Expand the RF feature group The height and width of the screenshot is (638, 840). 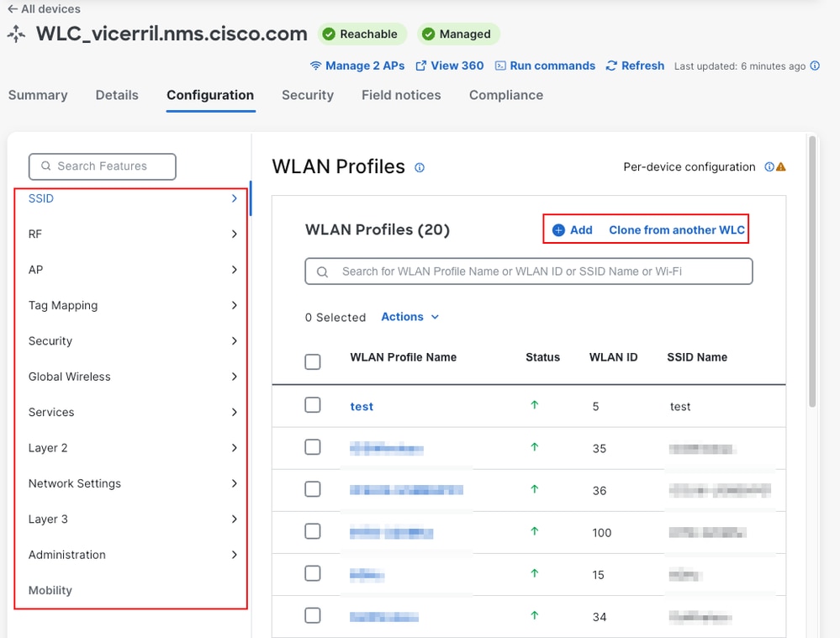pyautogui.click(x=132, y=234)
